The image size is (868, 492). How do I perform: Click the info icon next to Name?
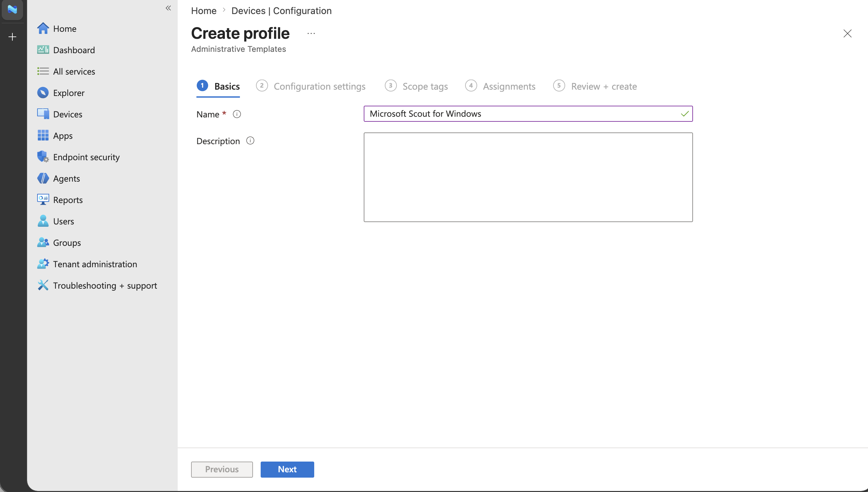[237, 114]
